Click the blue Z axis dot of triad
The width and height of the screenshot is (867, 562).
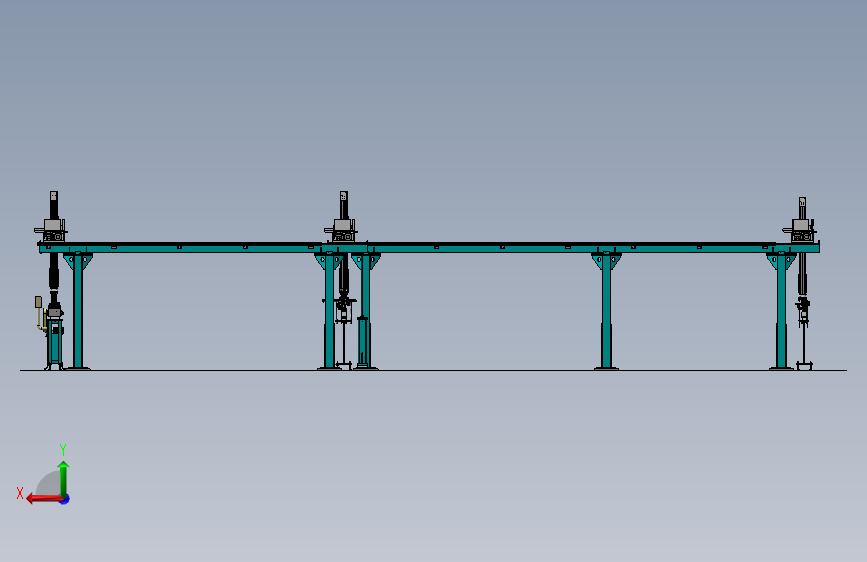click(x=65, y=499)
